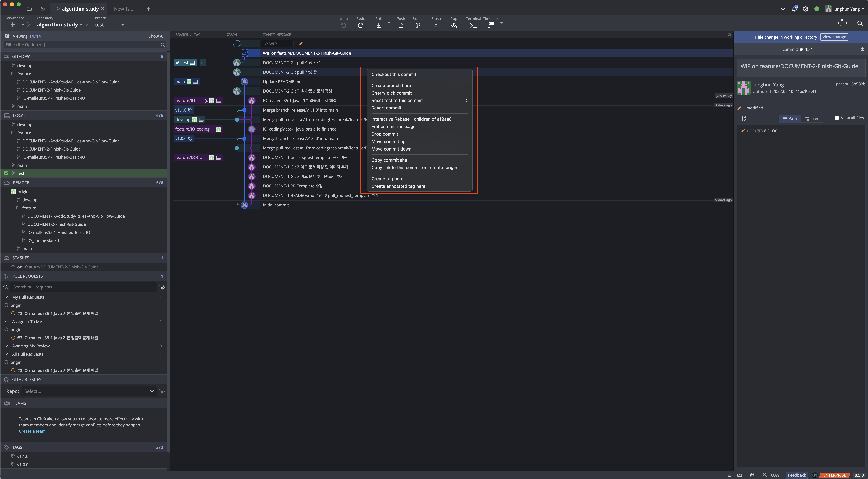Viewport: 868px width, 479px height.
Task: Click the stash node in the graph
Action: 244,53
